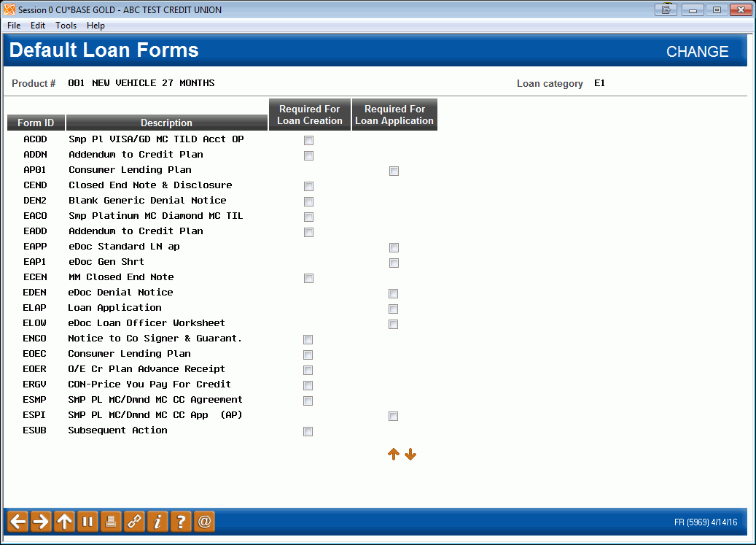Toggle Loan Application checkbox for ELAP
Screen dimensions: 756x545
394,309
